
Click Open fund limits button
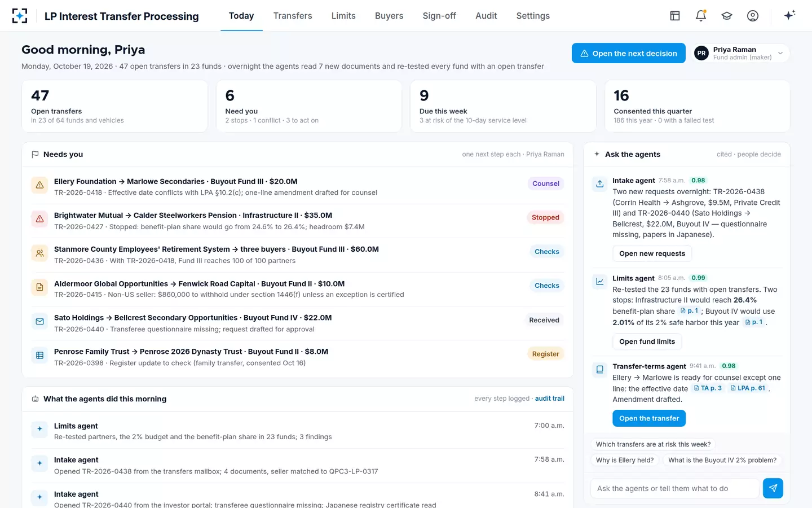[647, 341]
